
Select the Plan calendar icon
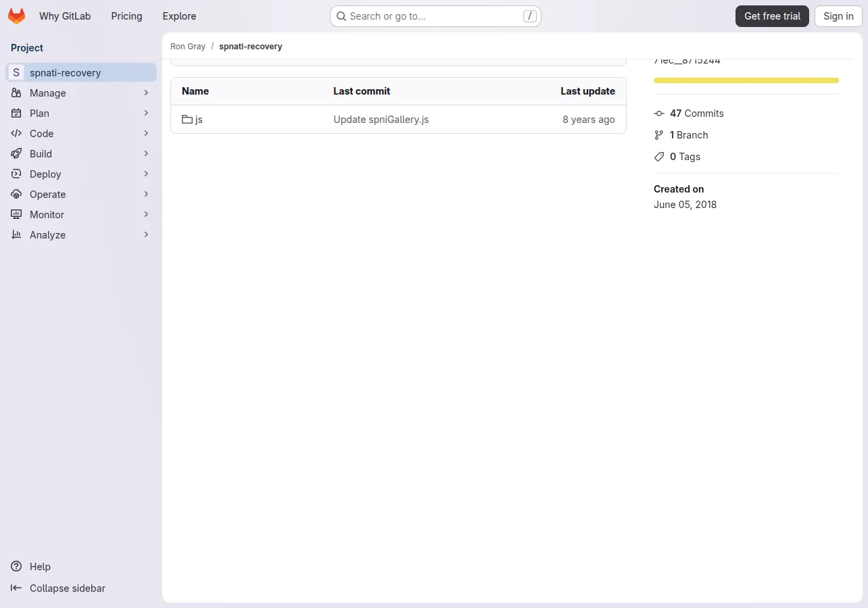click(x=16, y=113)
